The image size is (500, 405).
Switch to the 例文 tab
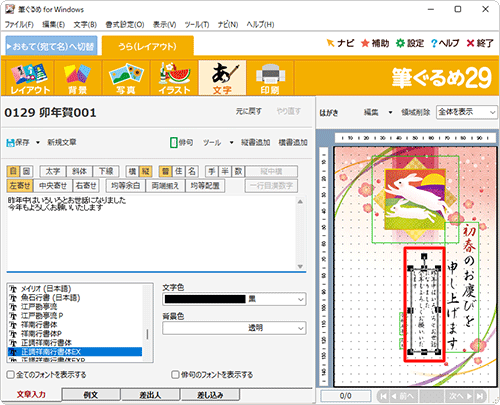91,395
